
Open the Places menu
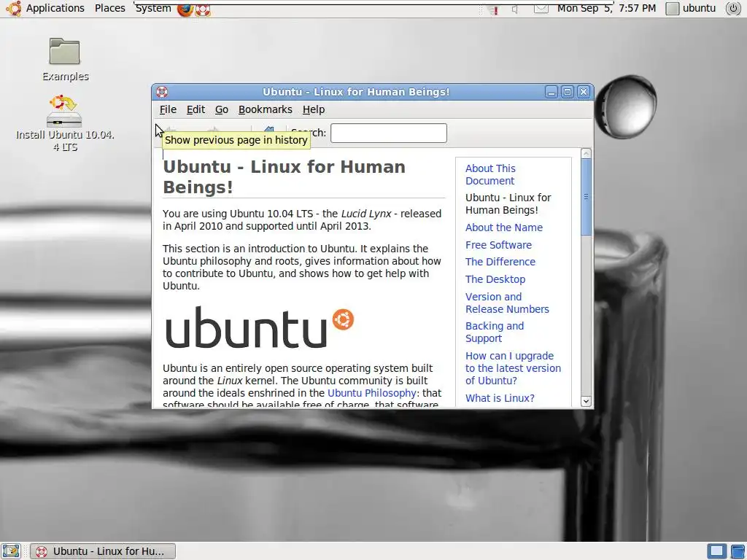point(109,8)
